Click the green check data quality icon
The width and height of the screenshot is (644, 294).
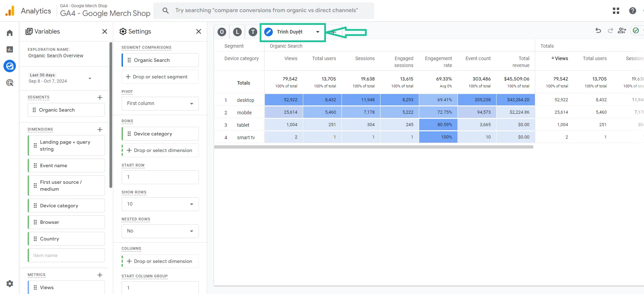tap(636, 30)
